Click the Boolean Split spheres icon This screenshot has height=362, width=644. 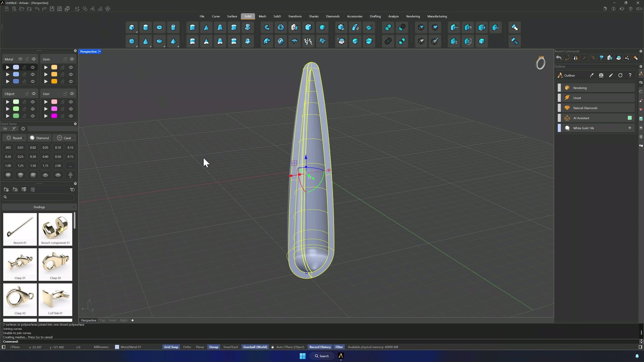402,41
